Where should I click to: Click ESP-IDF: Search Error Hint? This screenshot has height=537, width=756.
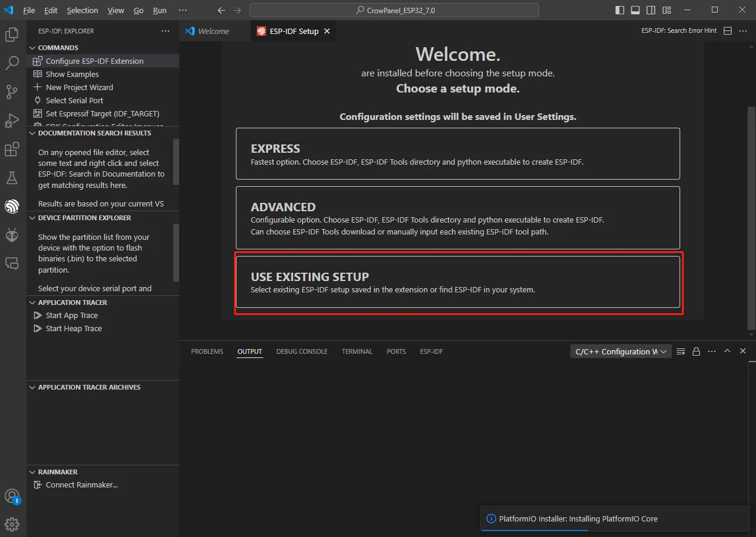coord(679,30)
